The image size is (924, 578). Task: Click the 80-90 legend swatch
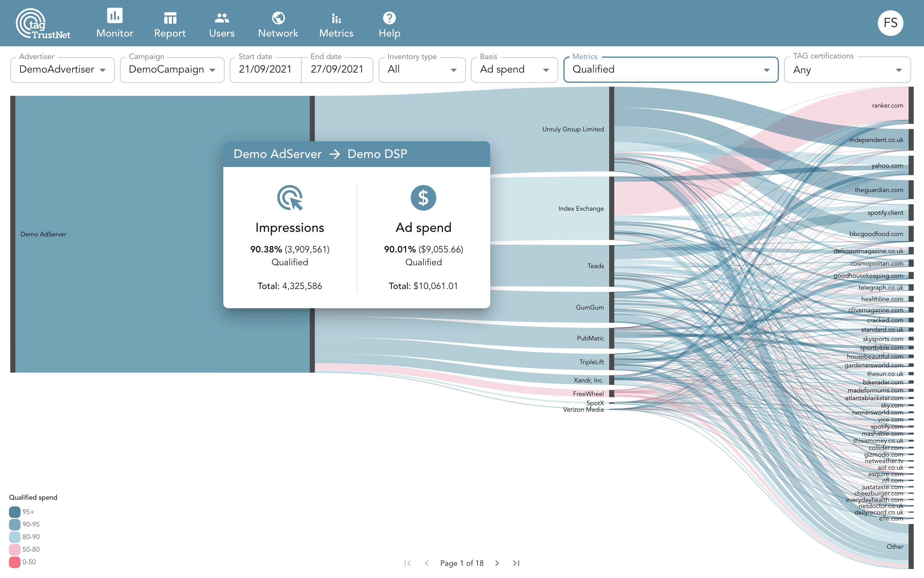pos(14,537)
